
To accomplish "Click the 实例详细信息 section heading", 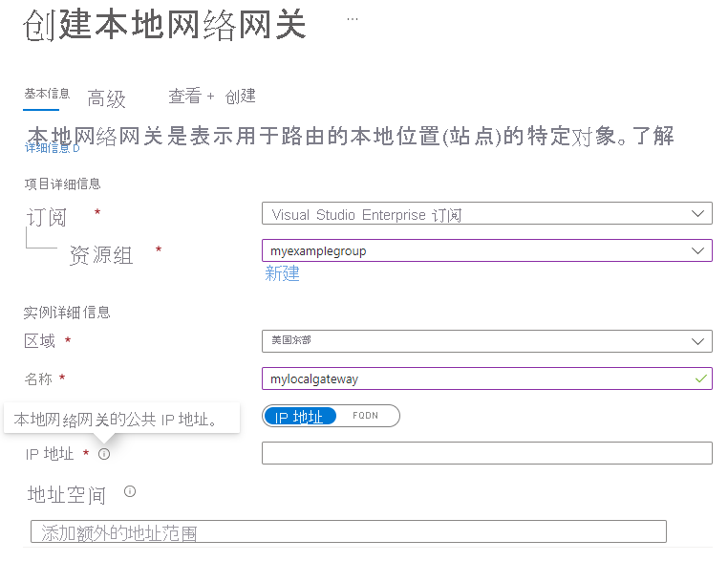I will (x=67, y=313).
